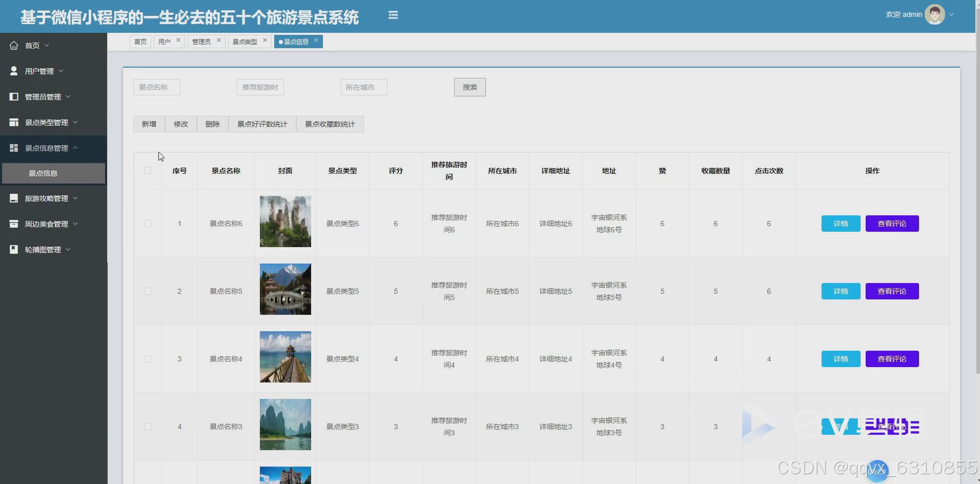This screenshot has height=484, width=980.
Task: Open the admin account dropdown arrow
Action: (951, 15)
